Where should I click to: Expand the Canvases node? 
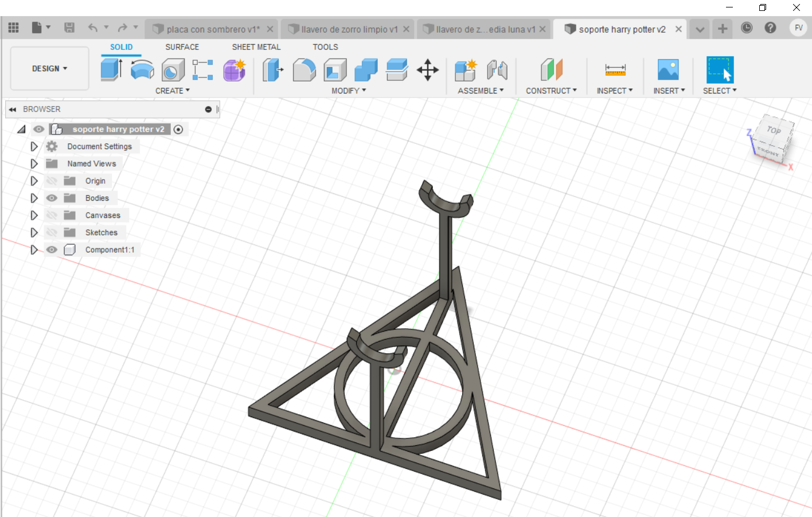click(34, 215)
